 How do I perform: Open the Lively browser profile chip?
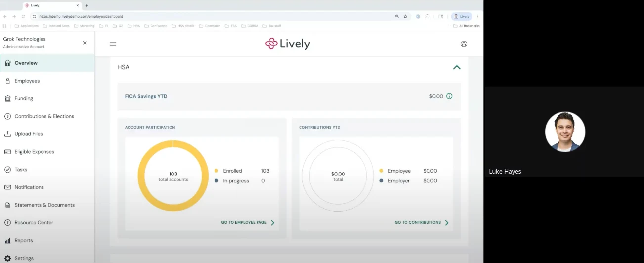[462, 16]
